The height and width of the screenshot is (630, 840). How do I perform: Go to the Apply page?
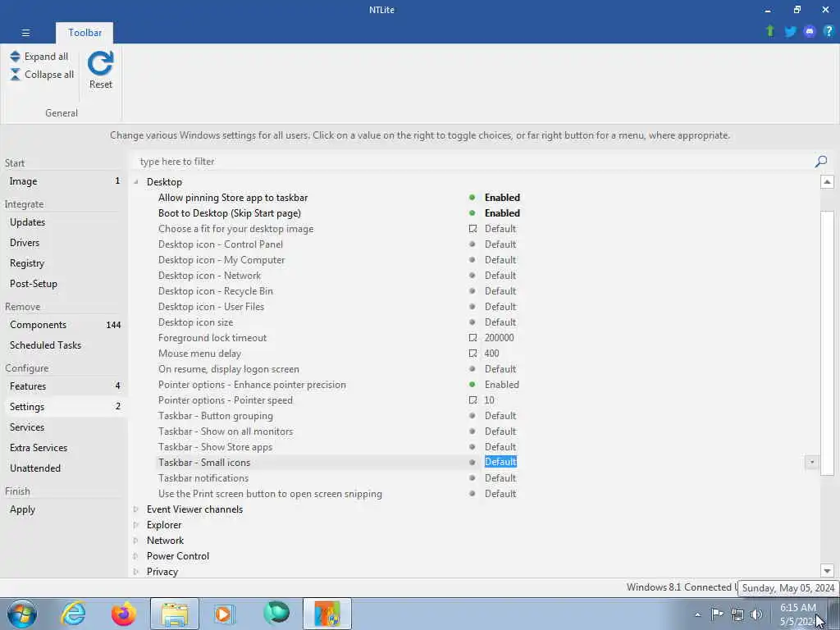[64, 509]
